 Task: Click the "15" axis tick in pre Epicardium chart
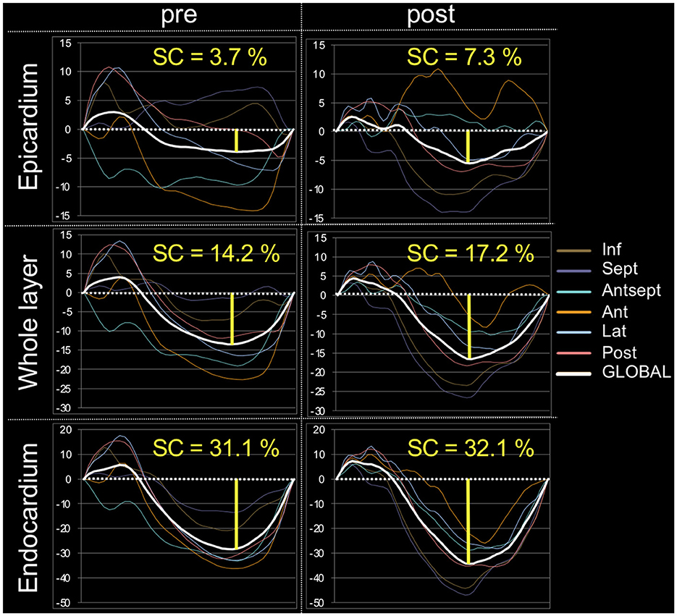point(66,43)
